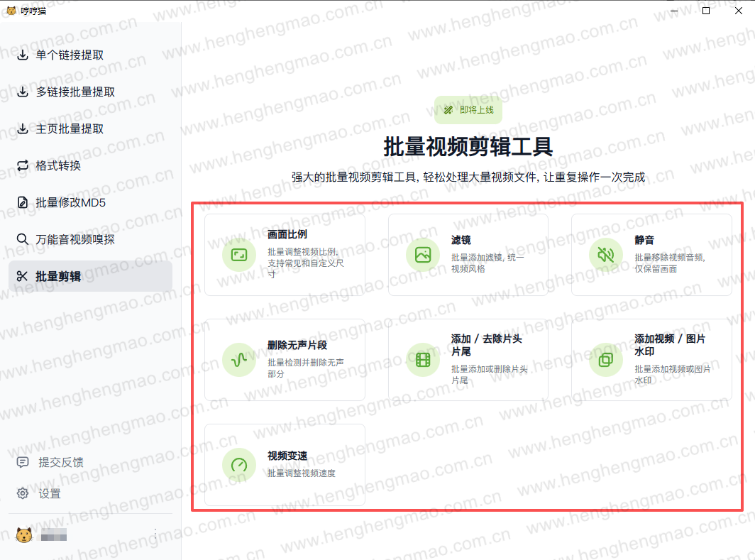The width and height of the screenshot is (755, 560).
Task: Click the mute (静音) speaker icon
Action: pyautogui.click(x=606, y=255)
